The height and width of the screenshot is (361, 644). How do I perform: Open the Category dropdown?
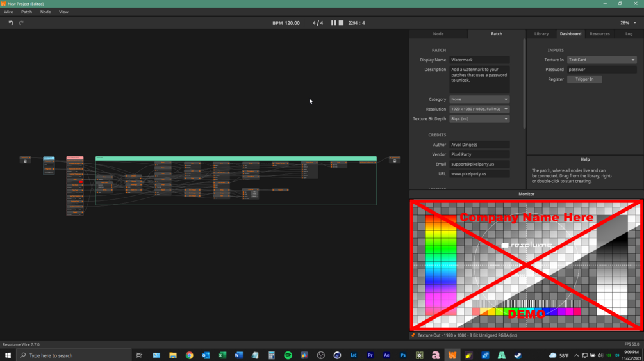(479, 99)
